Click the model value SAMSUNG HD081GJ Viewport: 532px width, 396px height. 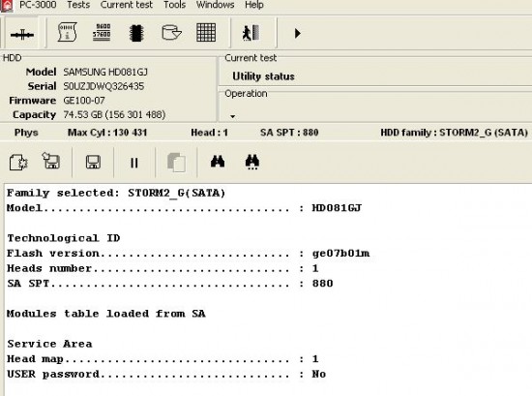[105, 72]
